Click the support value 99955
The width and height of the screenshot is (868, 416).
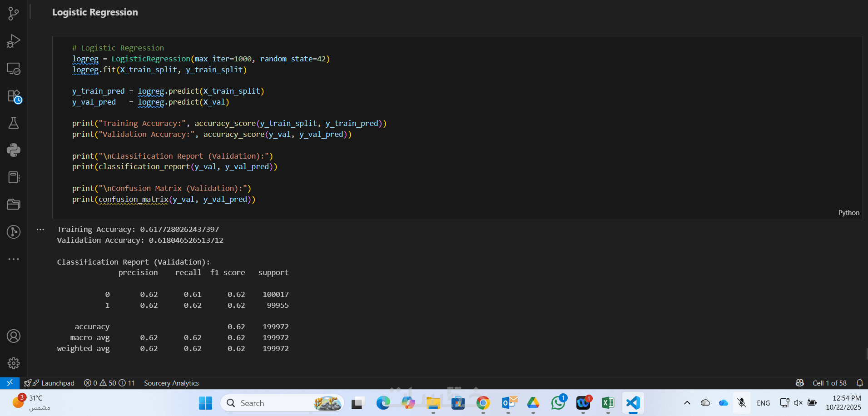click(x=278, y=305)
